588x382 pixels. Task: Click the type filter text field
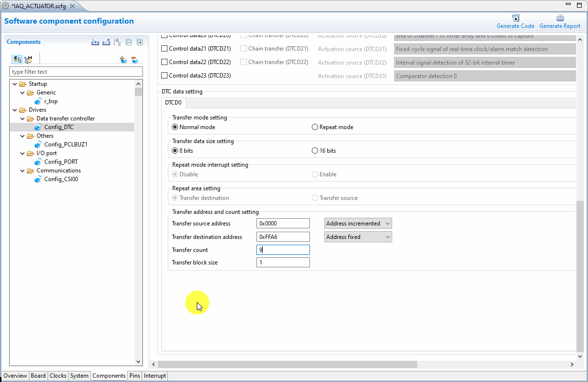pyautogui.click(x=76, y=72)
